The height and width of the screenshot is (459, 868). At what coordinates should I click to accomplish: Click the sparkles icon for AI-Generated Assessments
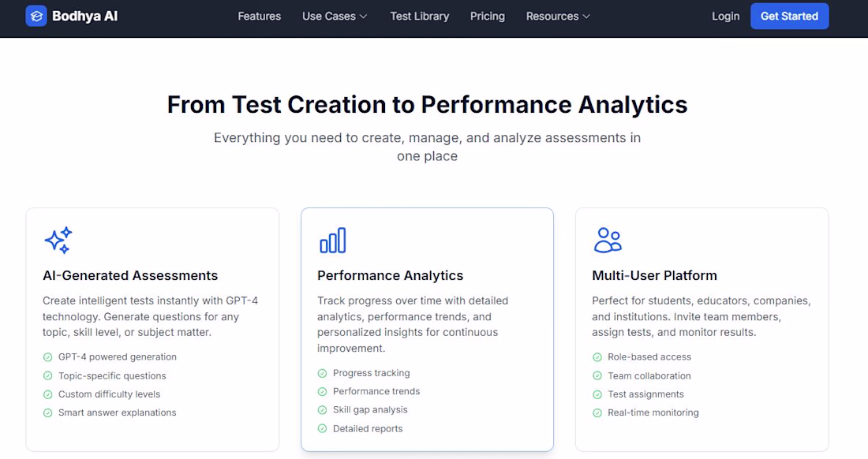pos(58,240)
